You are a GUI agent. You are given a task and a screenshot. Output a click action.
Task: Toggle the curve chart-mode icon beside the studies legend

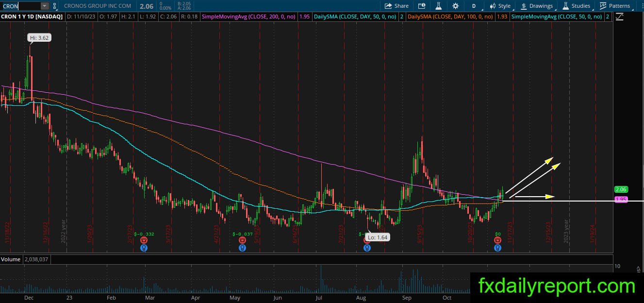tap(619, 17)
